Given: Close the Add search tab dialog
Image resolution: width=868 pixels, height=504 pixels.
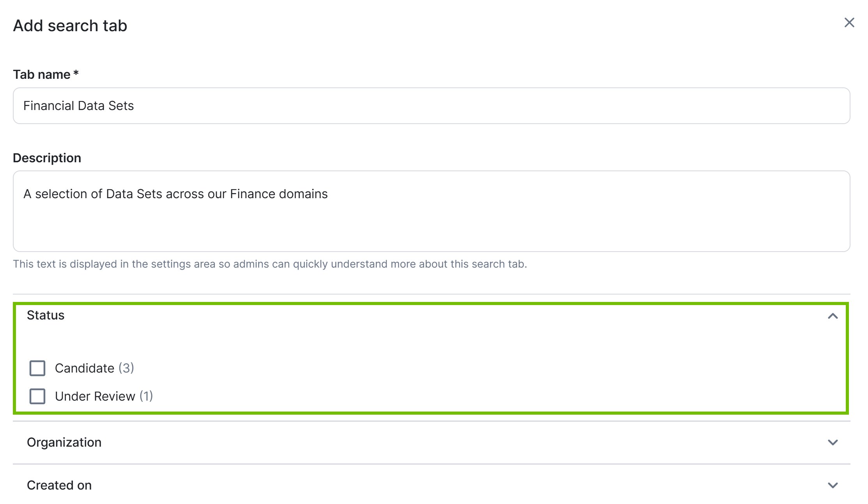Looking at the screenshot, I should point(850,23).
